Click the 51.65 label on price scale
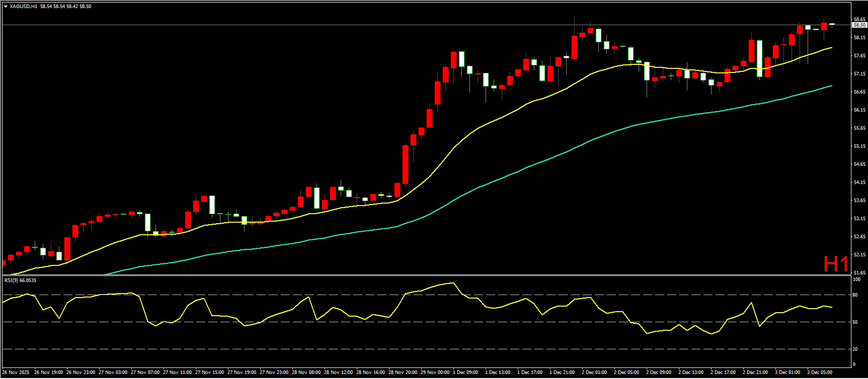 pos(859,273)
